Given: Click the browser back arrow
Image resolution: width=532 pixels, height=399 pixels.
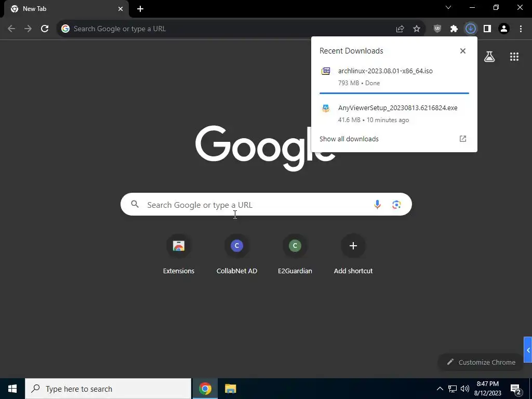Looking at the screenshot, I should click(11, 29).
